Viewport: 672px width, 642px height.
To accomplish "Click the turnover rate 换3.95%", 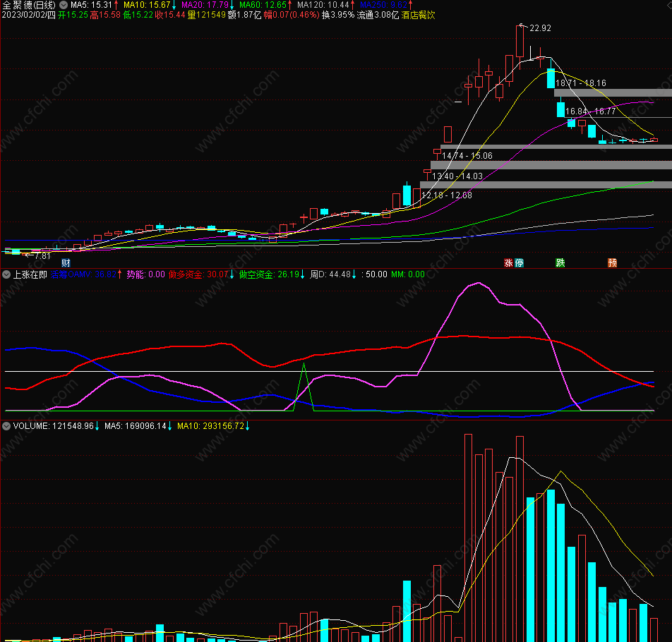I will point(338,16).
